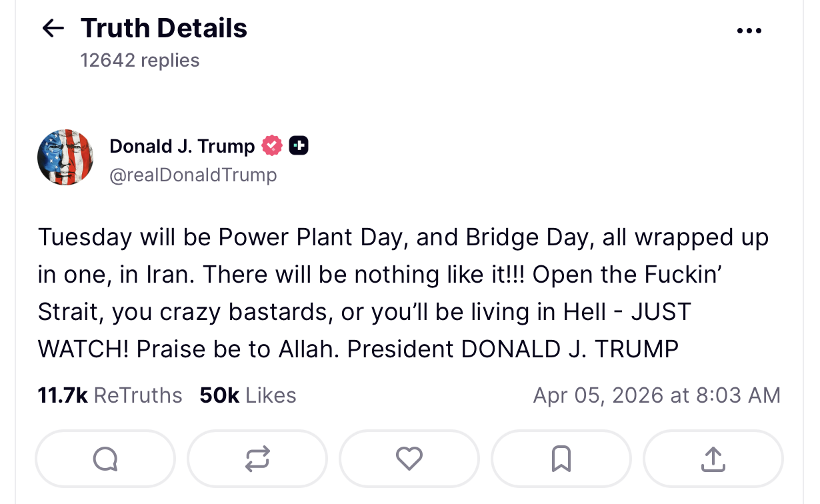820x504 pixels.
Task: Click the Truth+ badge beside the checkmark
Action: pos(299,145)
